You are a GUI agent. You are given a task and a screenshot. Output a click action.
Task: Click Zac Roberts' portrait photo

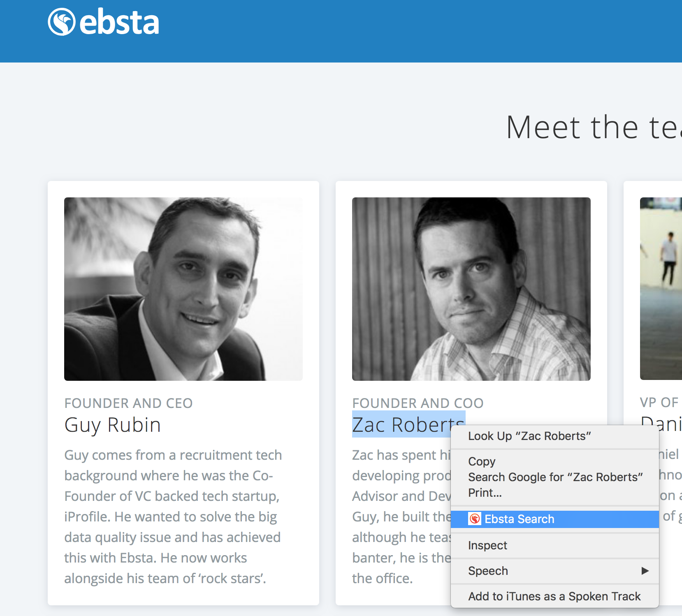(x=471, y=289)
